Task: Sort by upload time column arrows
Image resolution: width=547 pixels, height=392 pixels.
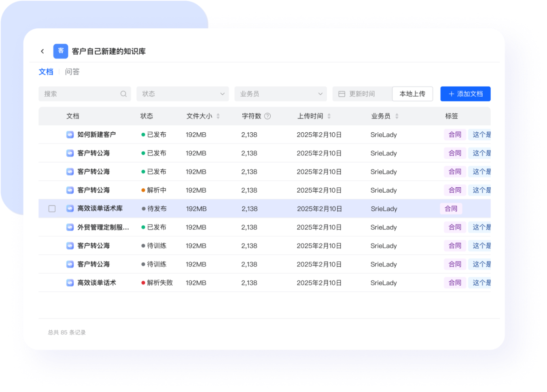Action: 329,116
